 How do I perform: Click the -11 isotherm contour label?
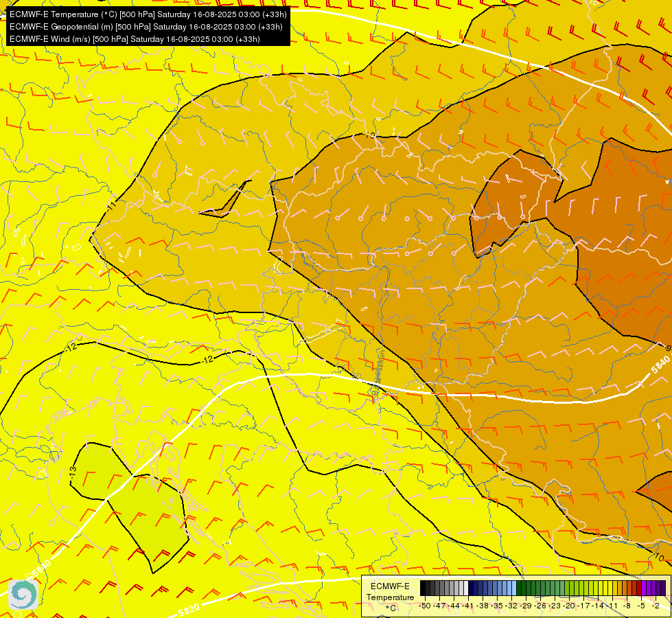tap(112, 205)
